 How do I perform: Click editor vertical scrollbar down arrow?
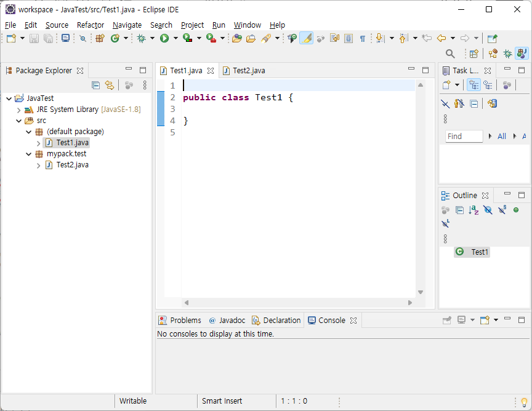point(421,292)
